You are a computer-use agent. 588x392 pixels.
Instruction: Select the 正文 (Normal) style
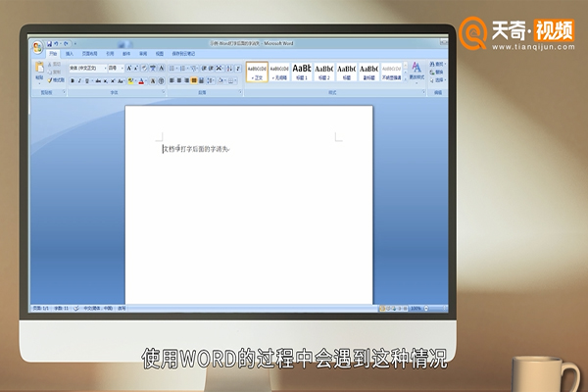257,72
